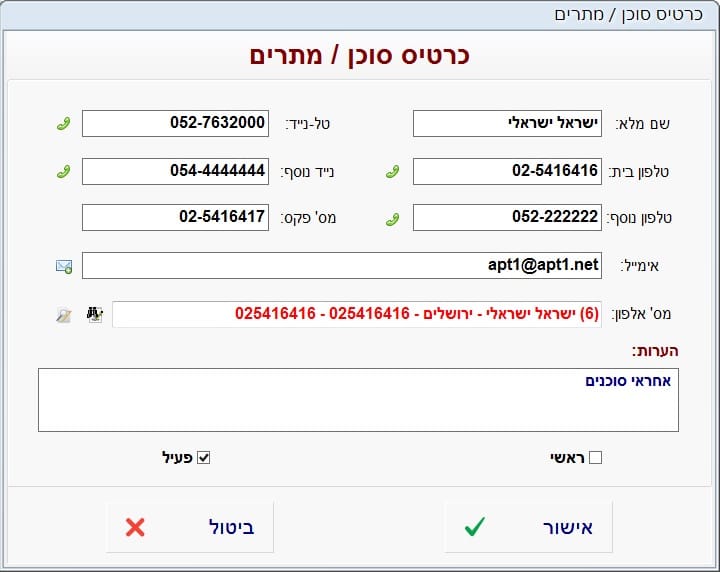Dial the טל-נייד mobile number phone icon
This screenshot has height=572, width=720.
[x=63, y=124]
